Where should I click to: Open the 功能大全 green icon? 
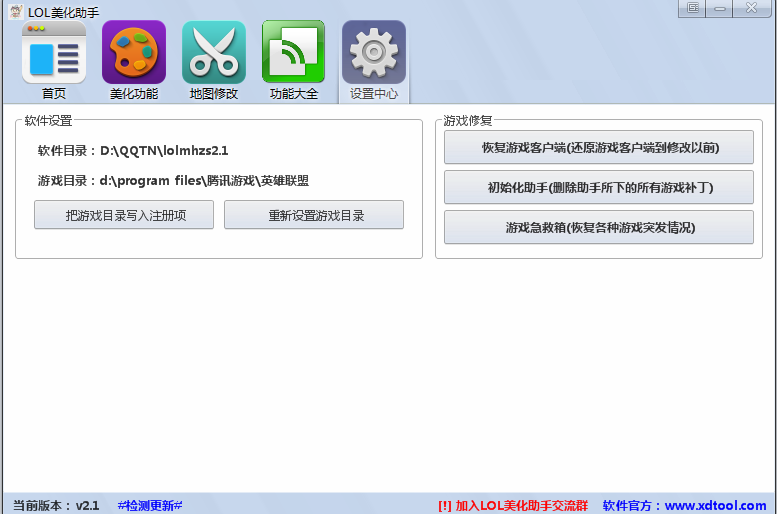click(293, 53)
